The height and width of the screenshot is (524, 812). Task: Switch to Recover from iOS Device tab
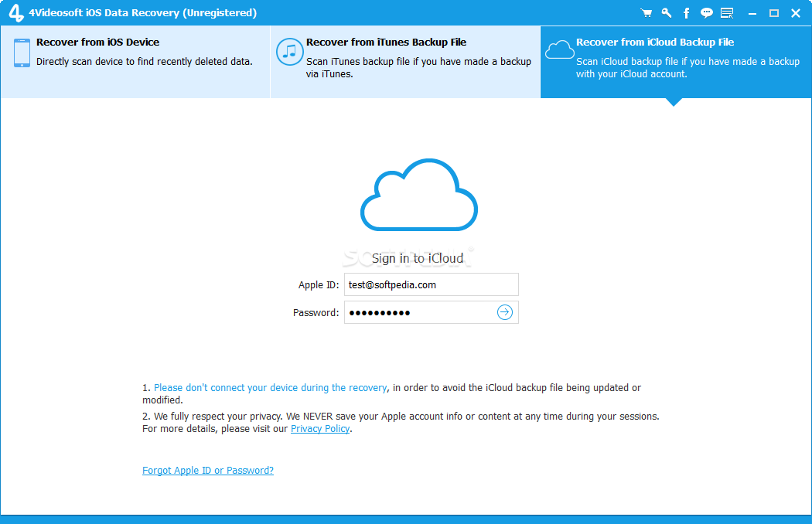pos(135,62)
